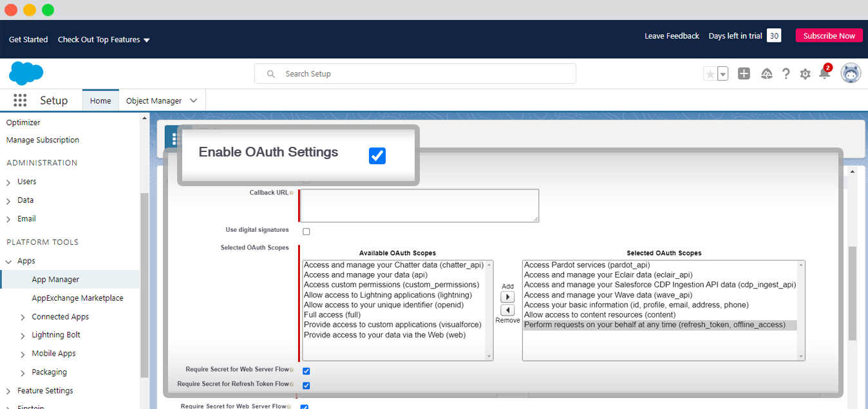Image resolution: width=868 pixels, height=409 pixels.
Task: Open the Guidance Center icon
Action: (766, 73)
